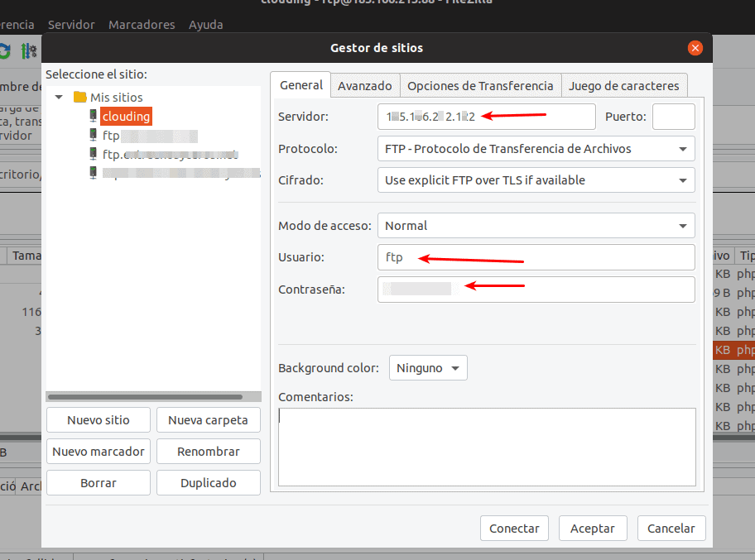Open the Protocolo dropdown

pyautogui.click(x=536, y=149)
